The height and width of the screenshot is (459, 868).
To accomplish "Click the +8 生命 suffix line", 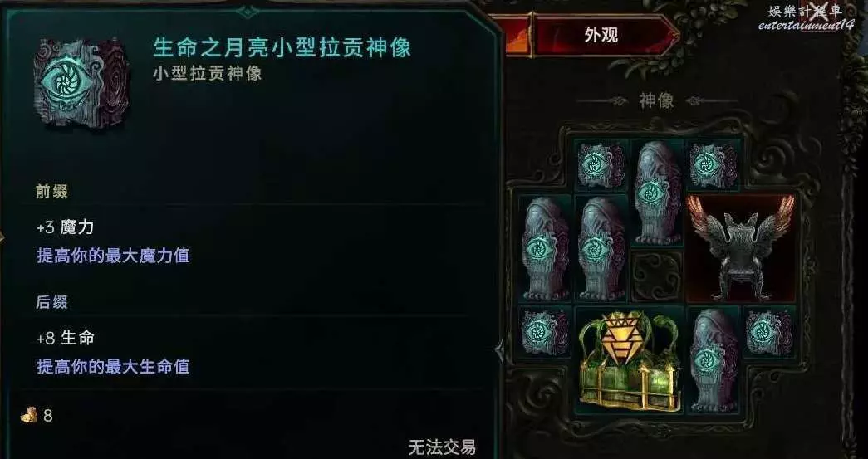I will [x=66, y=338].
